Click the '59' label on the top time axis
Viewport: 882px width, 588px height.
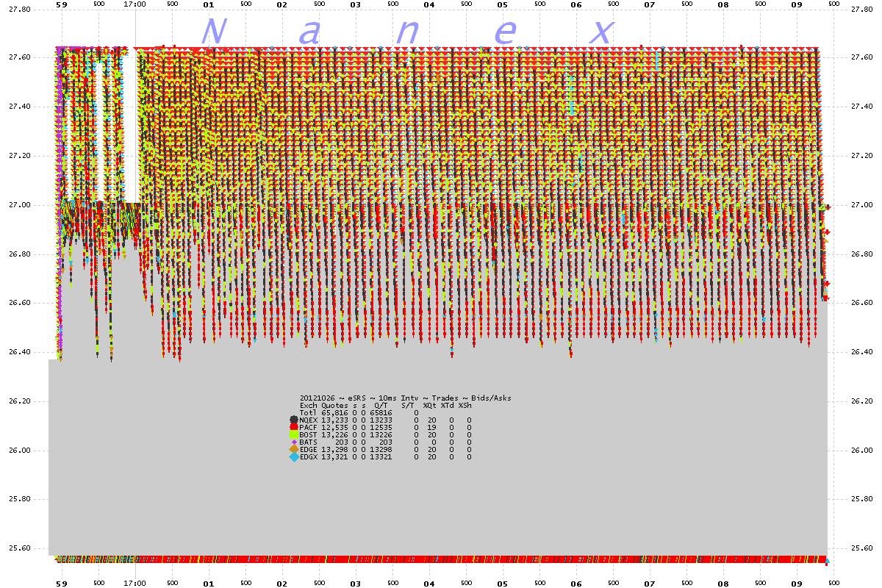pos(62,4)
